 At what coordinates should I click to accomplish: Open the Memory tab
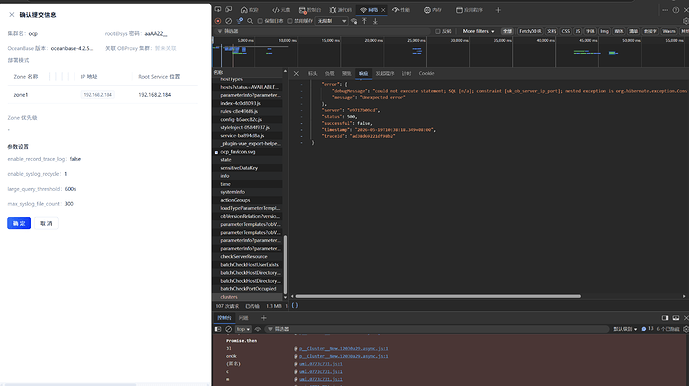click(433, 10)
